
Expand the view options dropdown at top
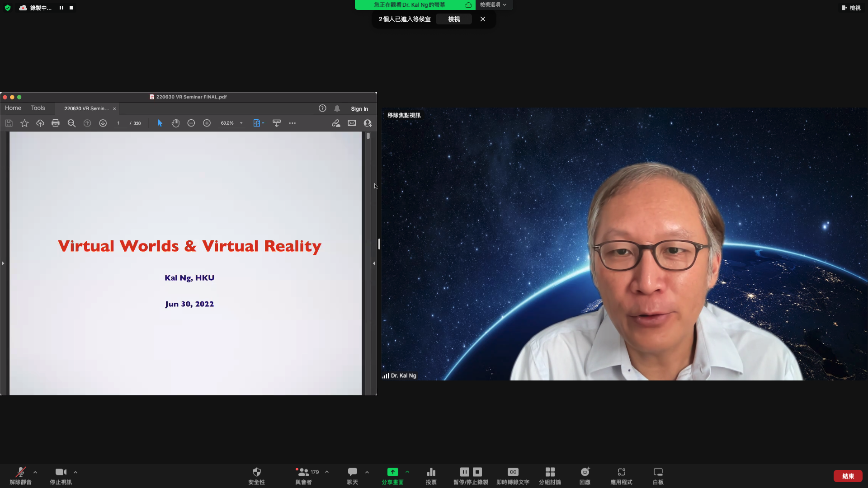(493, 5)
